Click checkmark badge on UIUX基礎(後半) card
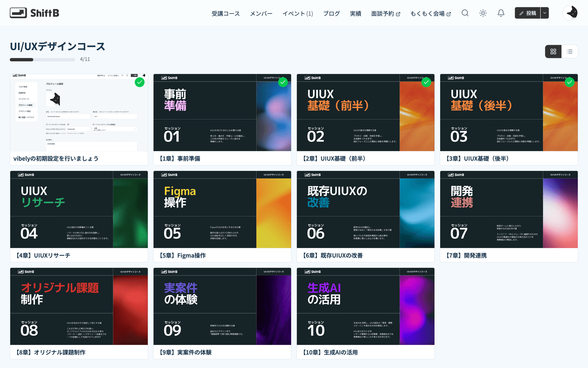This screenshot has width=588, height=368. coord(570,82)
